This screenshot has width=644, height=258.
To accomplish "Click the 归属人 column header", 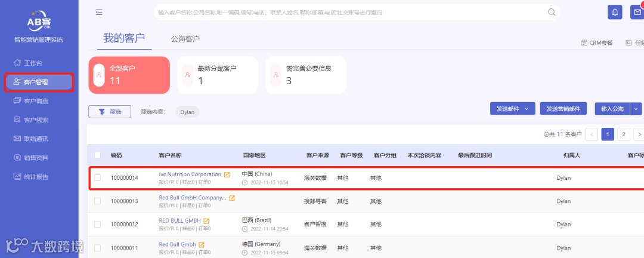I will point(572,155).
